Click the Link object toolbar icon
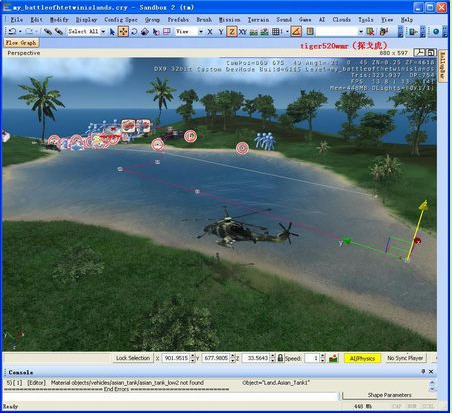The height and width of the screenshot is (413, 452). click(x=48, y=32)
